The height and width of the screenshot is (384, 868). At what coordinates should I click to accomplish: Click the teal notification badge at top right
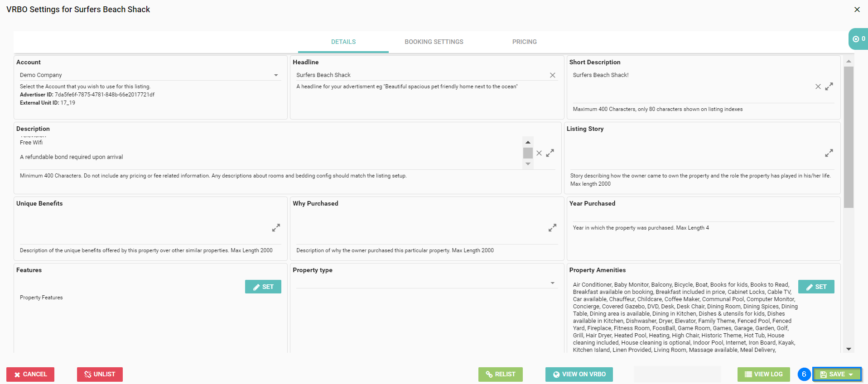[858, 39]
